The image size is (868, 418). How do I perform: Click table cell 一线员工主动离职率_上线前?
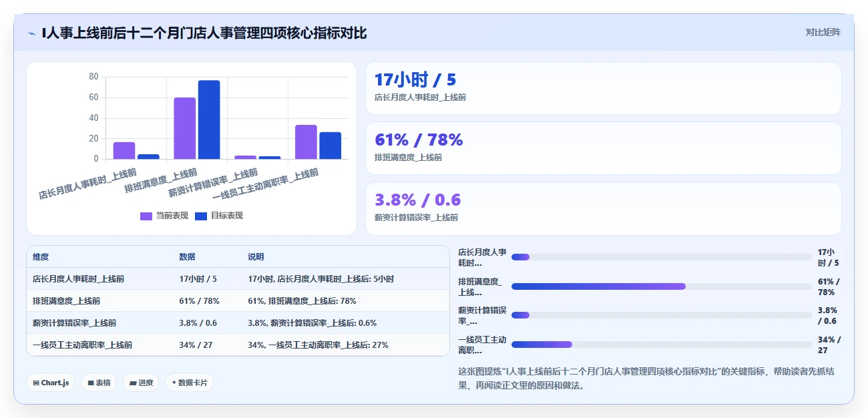(83, 345)
